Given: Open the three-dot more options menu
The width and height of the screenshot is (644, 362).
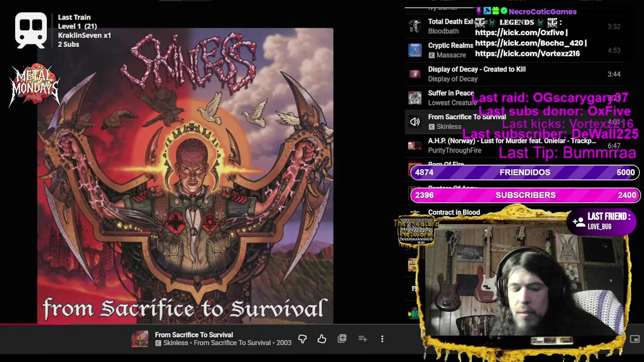Looking at the screenshot, I should (x=382, y=339).
